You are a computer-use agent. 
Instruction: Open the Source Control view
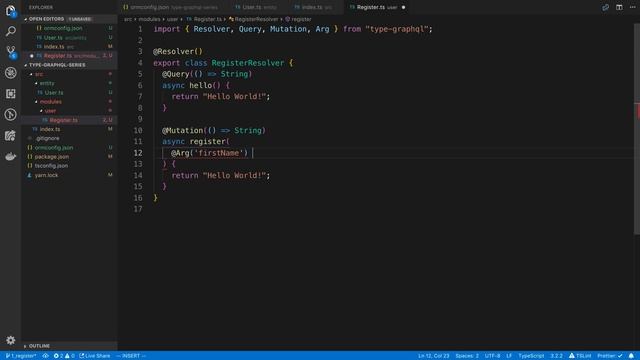click(x=11, y=51)
